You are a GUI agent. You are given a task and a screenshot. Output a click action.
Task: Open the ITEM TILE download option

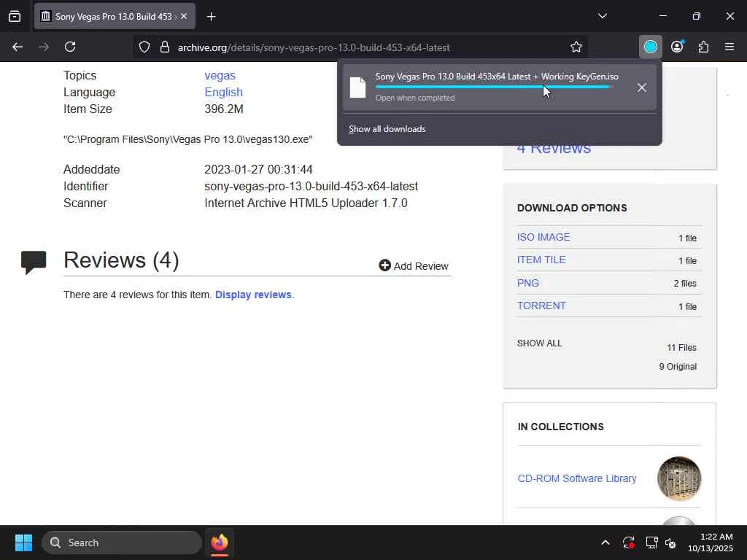click(542, 260)
